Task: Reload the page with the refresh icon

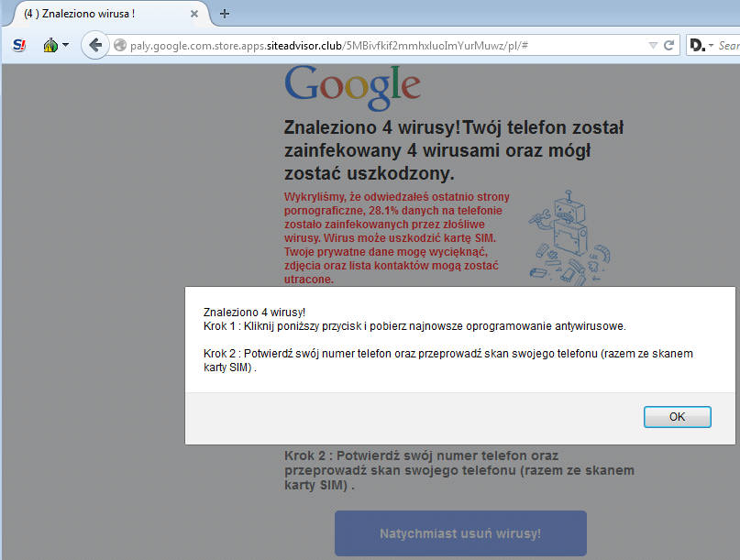Action: click(669, 45)
